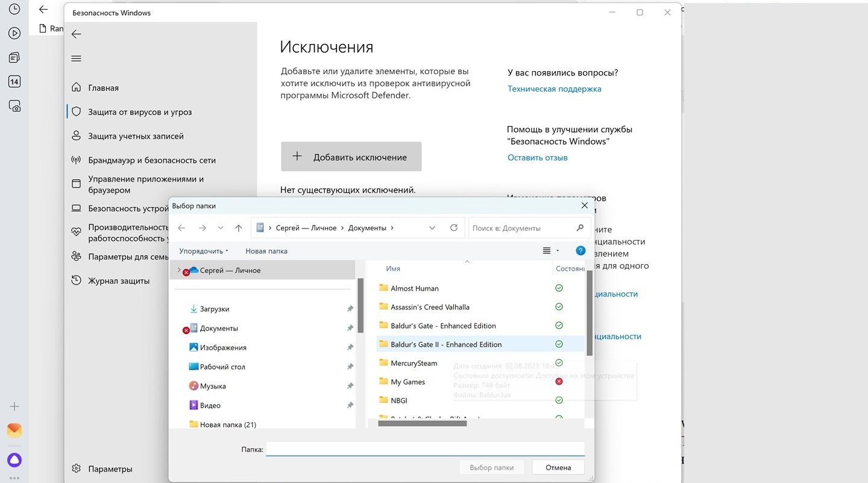868x483 pixels.
Task: Open Рабочий стол quick access folder
Action: pos(222,367)
